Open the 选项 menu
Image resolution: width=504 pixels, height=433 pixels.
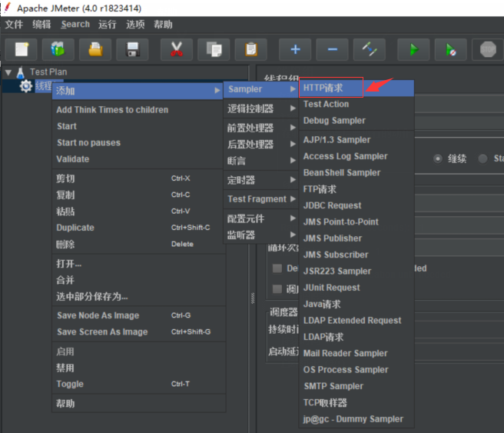(135, 25)
